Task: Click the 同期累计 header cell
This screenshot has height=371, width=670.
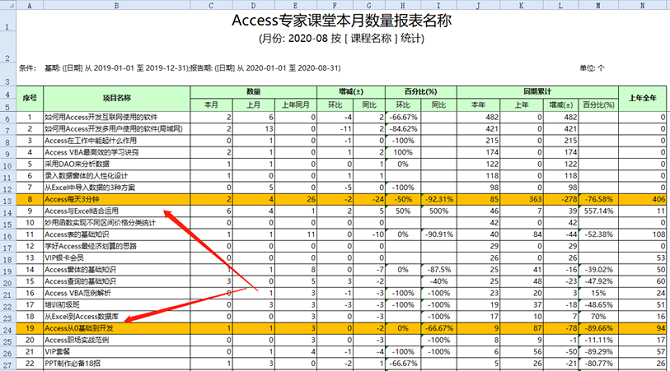Action: click(538, 92)
